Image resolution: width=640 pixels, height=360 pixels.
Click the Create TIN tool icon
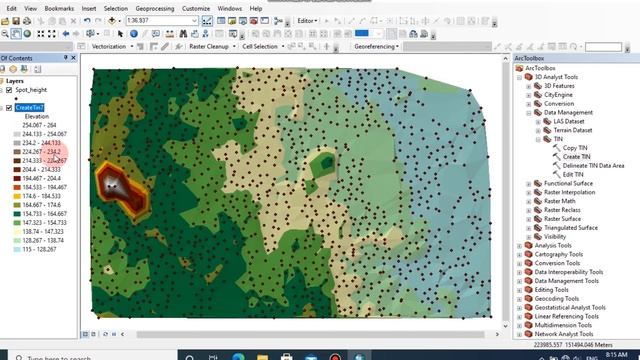tap(557, 157)
